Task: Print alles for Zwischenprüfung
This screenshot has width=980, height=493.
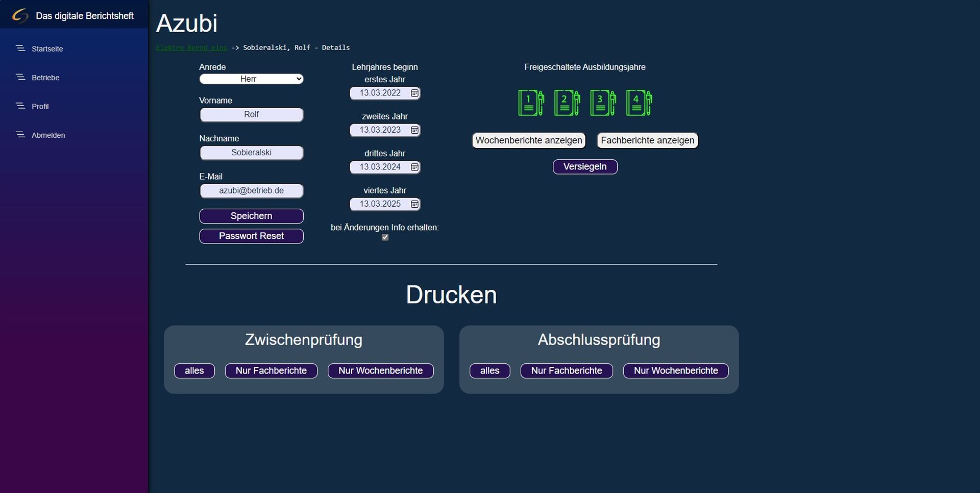Action: 194,371
